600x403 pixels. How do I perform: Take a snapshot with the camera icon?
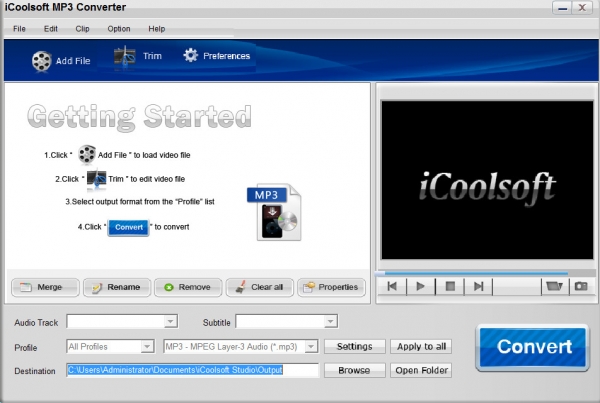581,286
